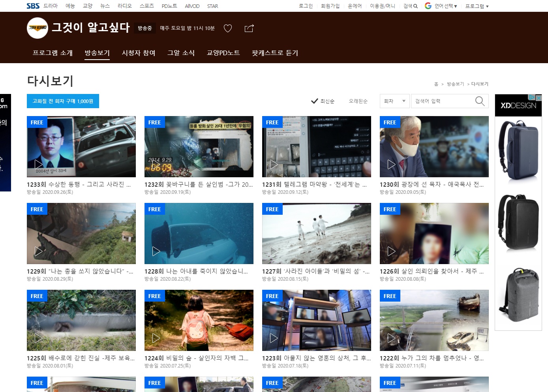Click the heart favorite icon
The width and height of the screenshot is (548, 392).
[x=228, y=28]
